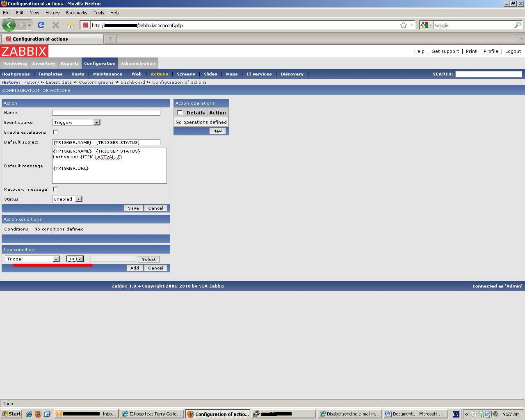Viewport: 525px width, 420px height.
Task: Switch to Document1 - Microsoft Word taskbar item
Action: [x=415, y=414]
